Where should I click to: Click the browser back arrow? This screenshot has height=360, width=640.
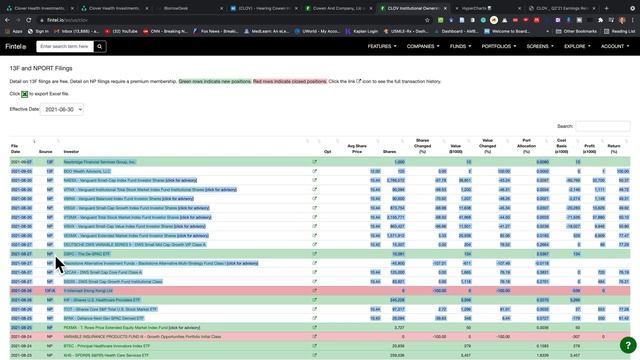coord(7,20)
